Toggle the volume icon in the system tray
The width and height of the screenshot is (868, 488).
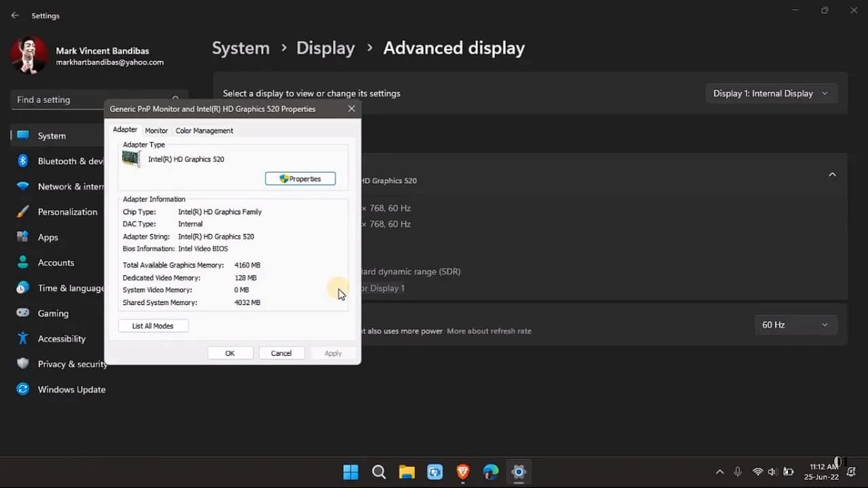[x=773, y=472]
